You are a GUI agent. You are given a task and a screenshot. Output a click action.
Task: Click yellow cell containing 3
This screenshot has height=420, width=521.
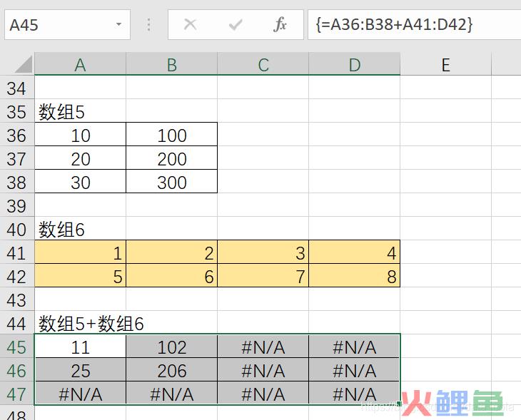pos(263,253)
